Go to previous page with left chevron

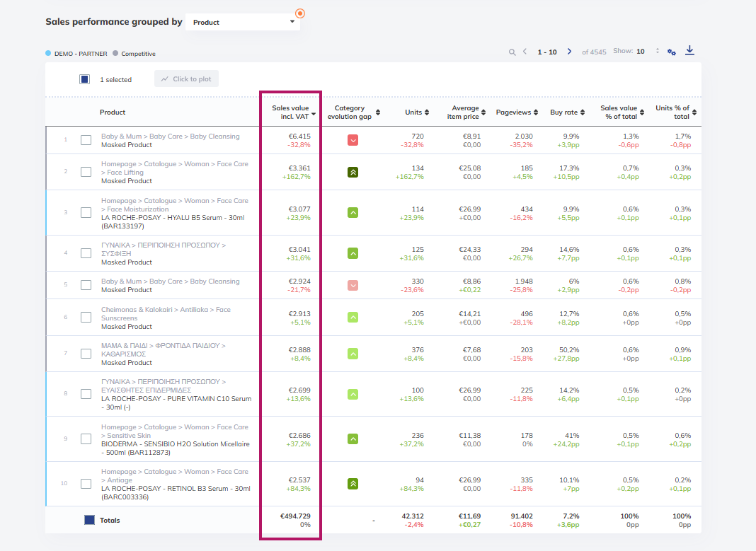pyautogui.click(x=525, y=52)
